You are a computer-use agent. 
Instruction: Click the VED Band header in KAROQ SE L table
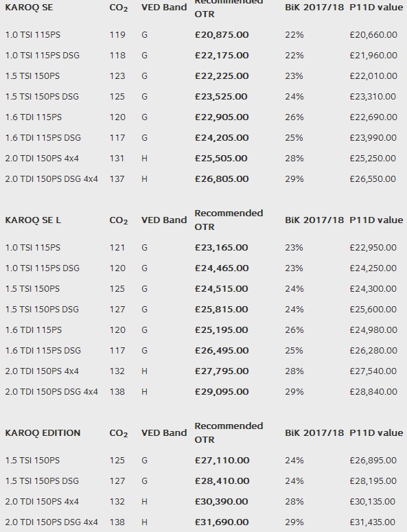(x=164, y=220)
